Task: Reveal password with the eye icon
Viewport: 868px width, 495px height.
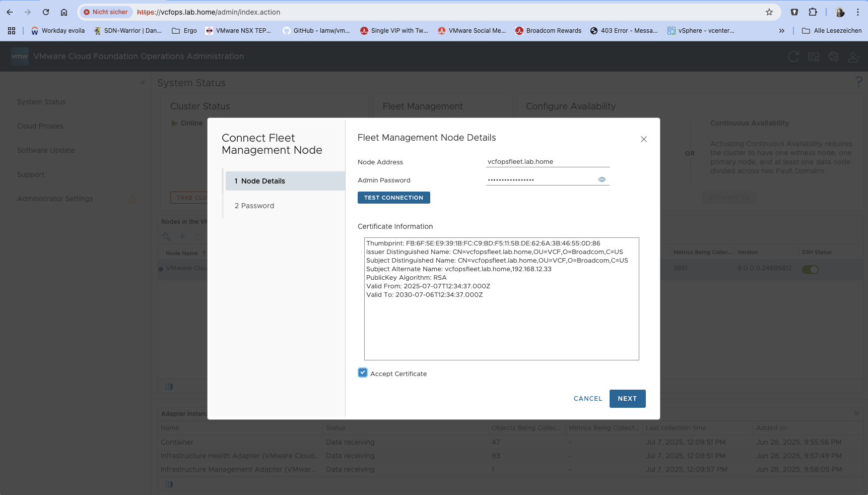Action: point(602,179)
